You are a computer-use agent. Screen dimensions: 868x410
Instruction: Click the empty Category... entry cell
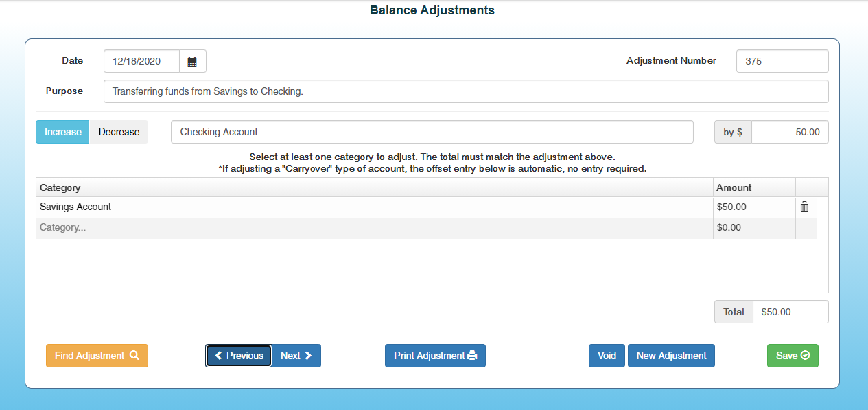point(374,227)
